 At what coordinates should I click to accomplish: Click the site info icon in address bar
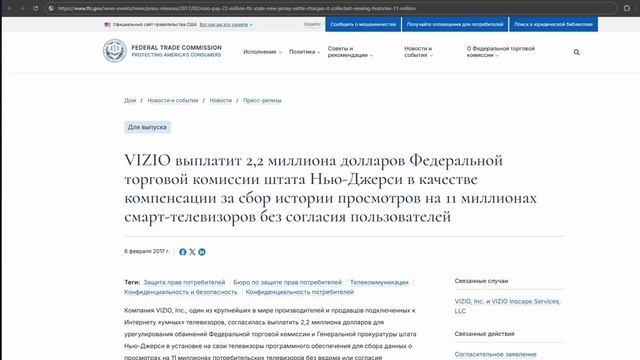pos(51,8)
